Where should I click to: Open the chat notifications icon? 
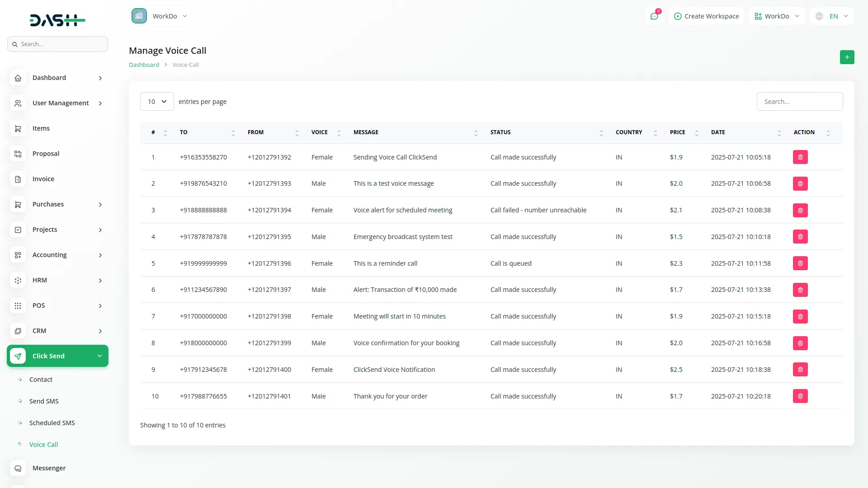pos(654,16)
